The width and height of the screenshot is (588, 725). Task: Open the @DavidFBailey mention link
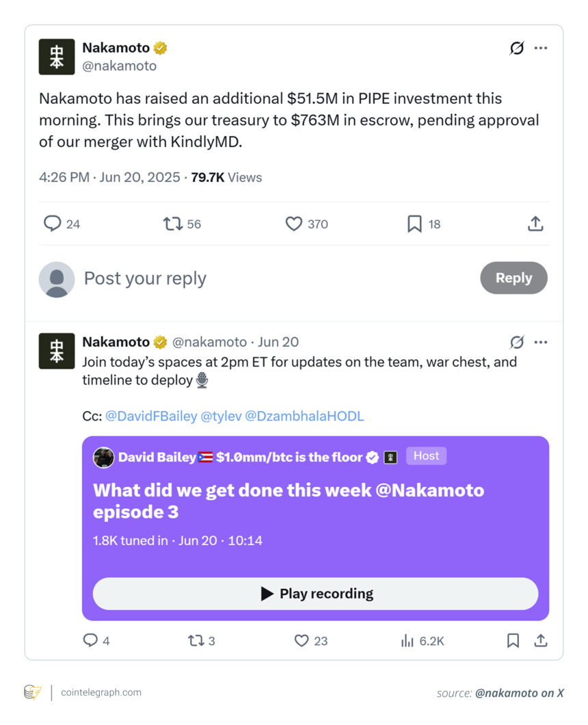[150, 416]
